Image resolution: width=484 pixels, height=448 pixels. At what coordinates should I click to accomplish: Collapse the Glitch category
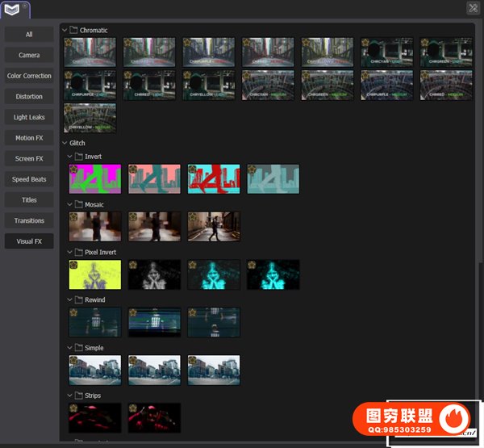(65, 143)
